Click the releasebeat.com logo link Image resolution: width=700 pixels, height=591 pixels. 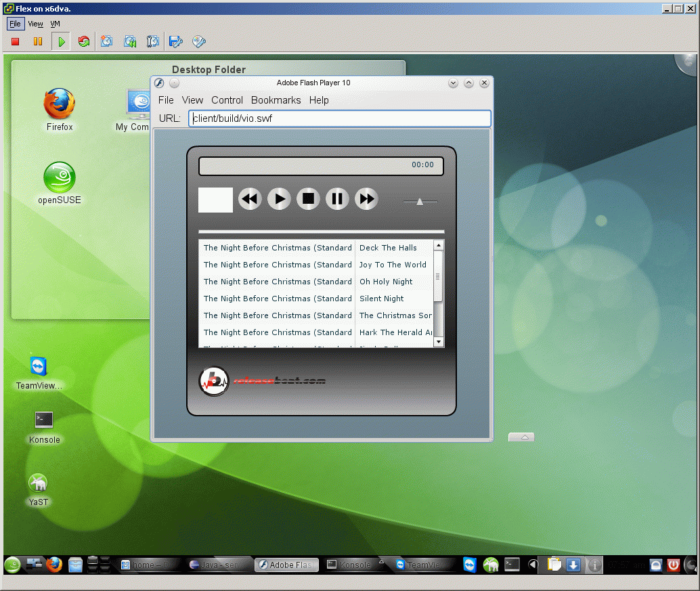pyautogui.click(x=262, y=381)
